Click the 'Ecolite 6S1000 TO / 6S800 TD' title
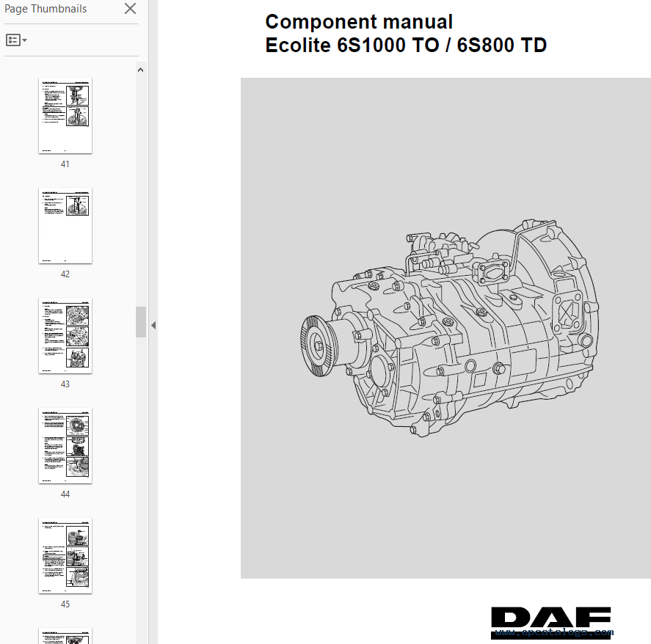651x644 pixels. click(406, 45)
